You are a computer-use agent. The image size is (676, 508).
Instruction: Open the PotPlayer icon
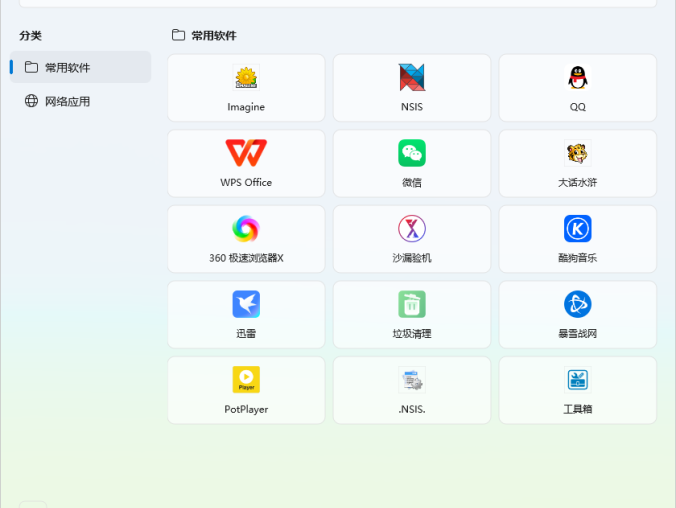(x=246, y=379)
